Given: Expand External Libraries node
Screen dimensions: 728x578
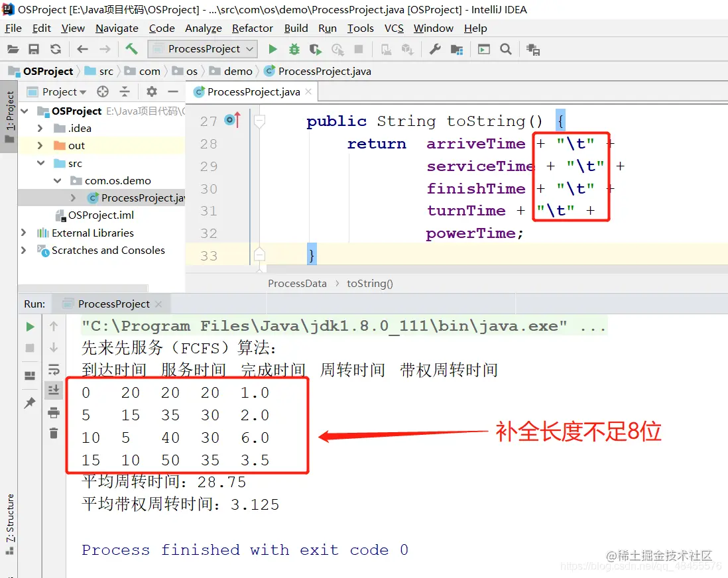Looking at the screenshot, I should (24, 233).
